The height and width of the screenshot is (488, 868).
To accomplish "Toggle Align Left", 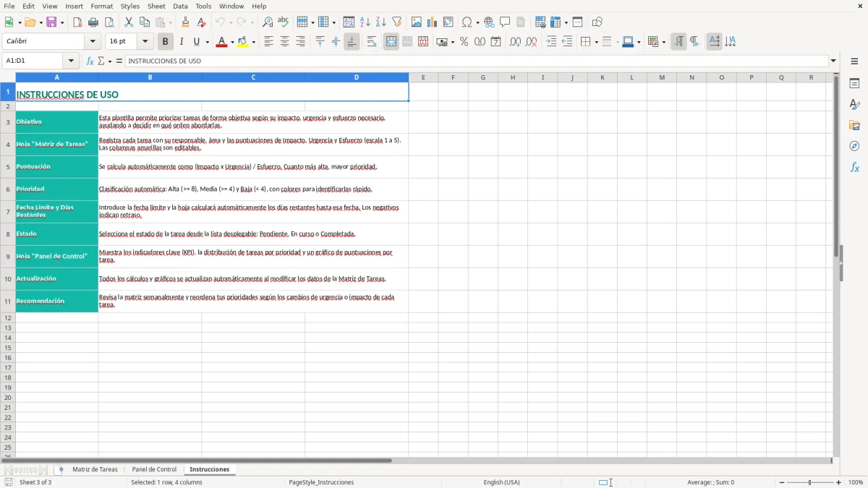I will 268,42.
